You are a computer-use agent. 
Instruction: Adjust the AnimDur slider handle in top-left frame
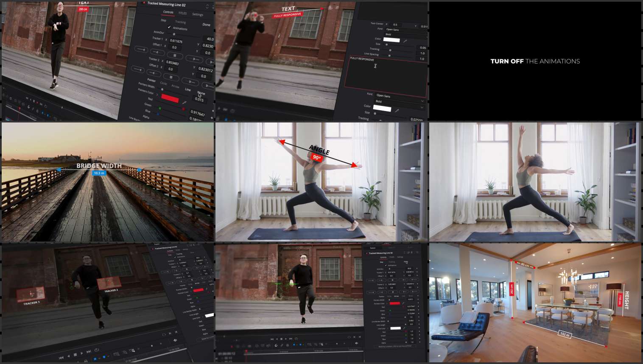[x=174, y=34]
